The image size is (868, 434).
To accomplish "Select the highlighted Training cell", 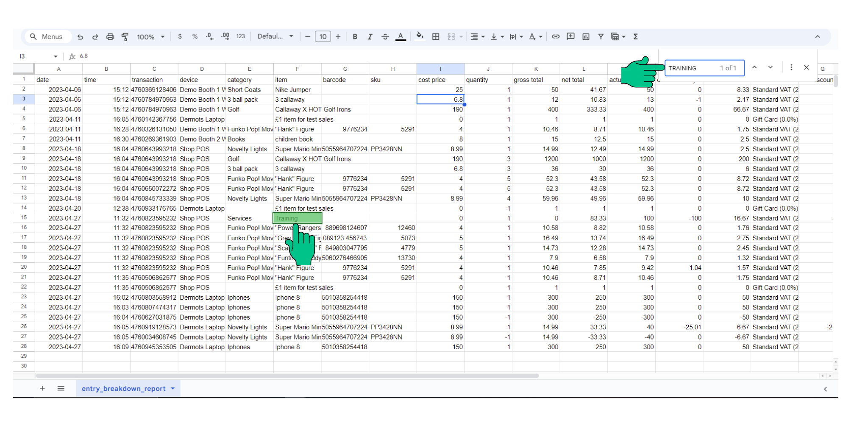I will [x=297, y=218].
